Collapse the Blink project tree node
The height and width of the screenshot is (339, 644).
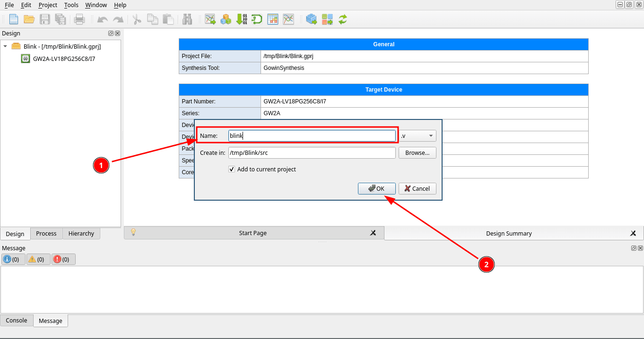point(5,46)
